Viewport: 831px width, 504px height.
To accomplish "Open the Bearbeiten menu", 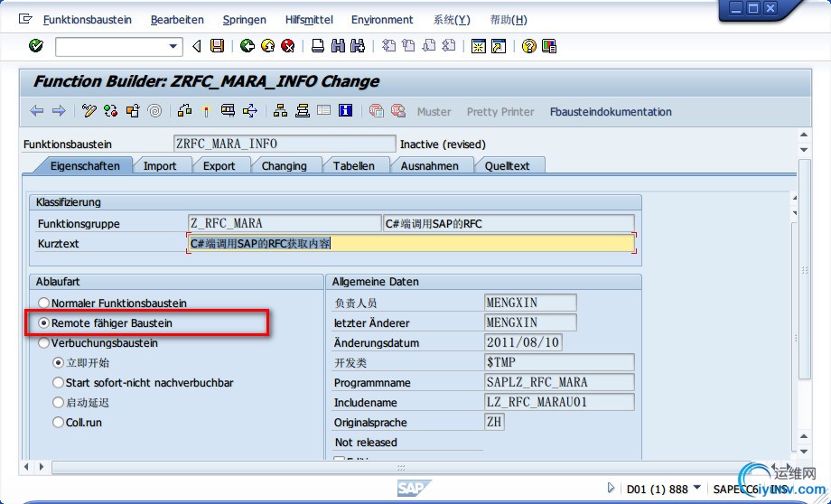I will 177,20.
